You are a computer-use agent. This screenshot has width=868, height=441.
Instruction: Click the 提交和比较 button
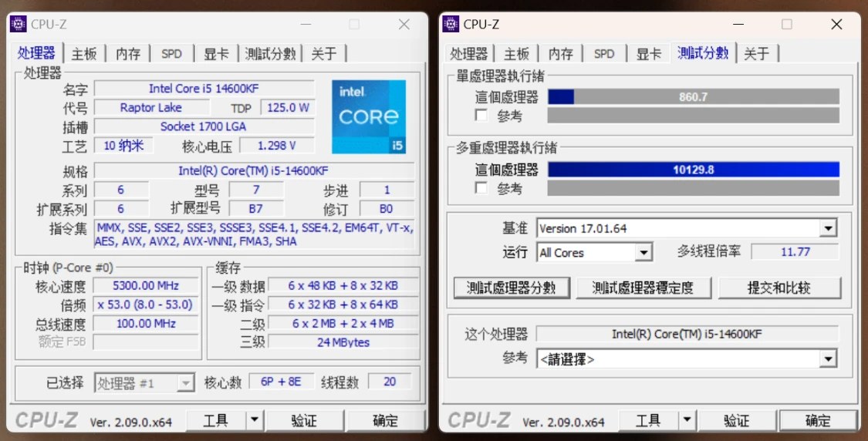click(x=779, y=288)
